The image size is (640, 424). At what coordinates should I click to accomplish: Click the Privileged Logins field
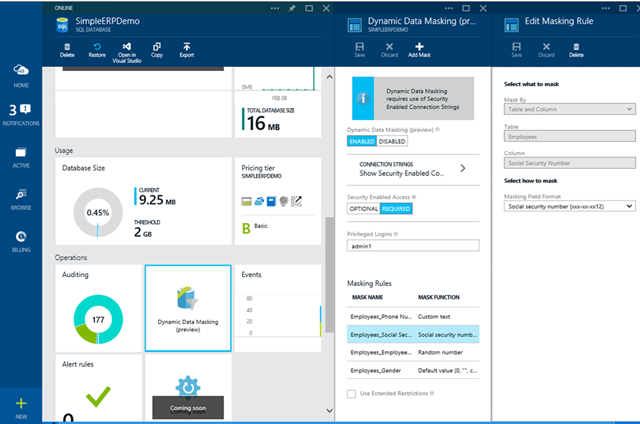pyautogui.click(x=413, y=246)
